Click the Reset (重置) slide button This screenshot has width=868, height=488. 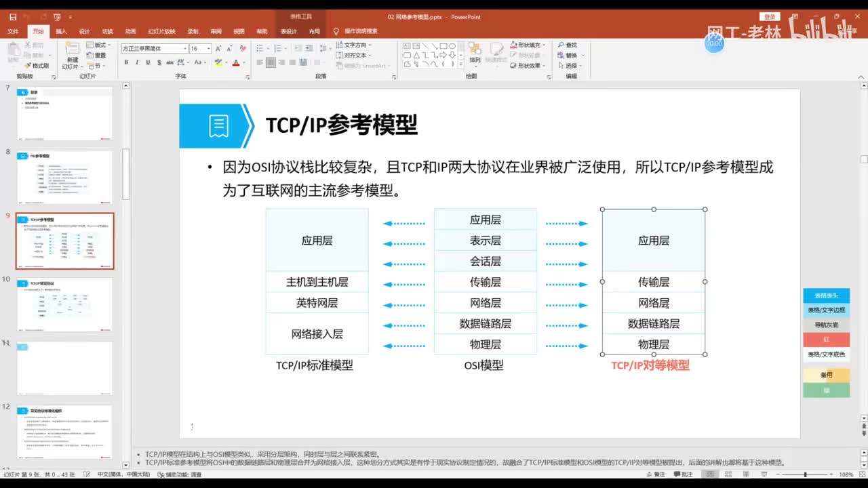click(x=96, y=56)
